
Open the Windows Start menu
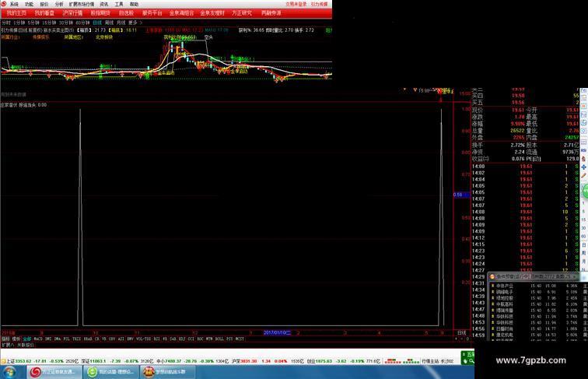click(9, 372)
